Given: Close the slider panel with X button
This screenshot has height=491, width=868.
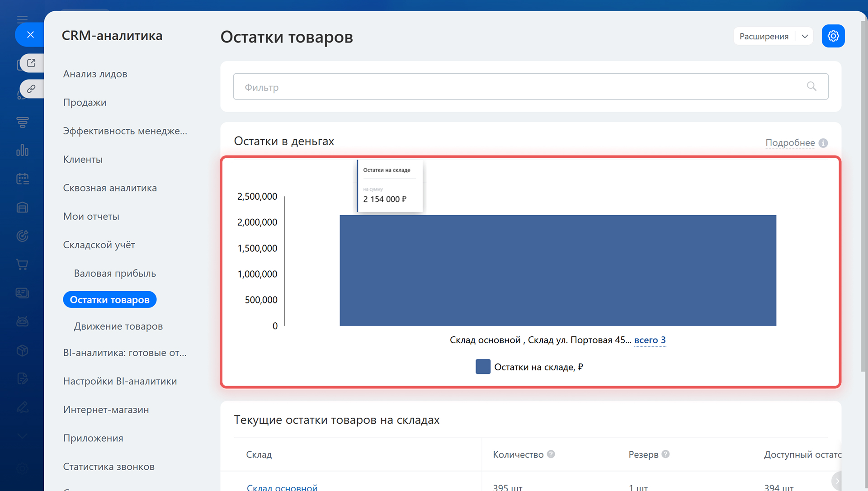Looking at the screenshot, I should [30, 35].
